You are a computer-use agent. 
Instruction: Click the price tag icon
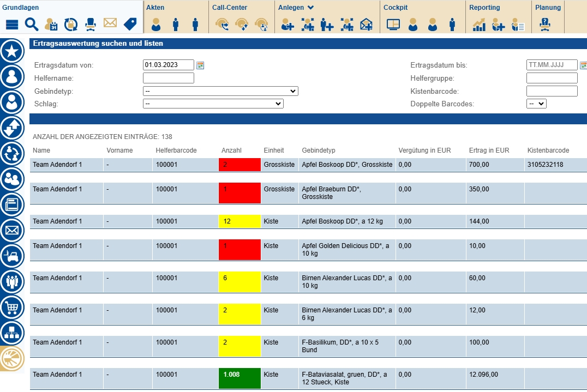coord(130,25)
